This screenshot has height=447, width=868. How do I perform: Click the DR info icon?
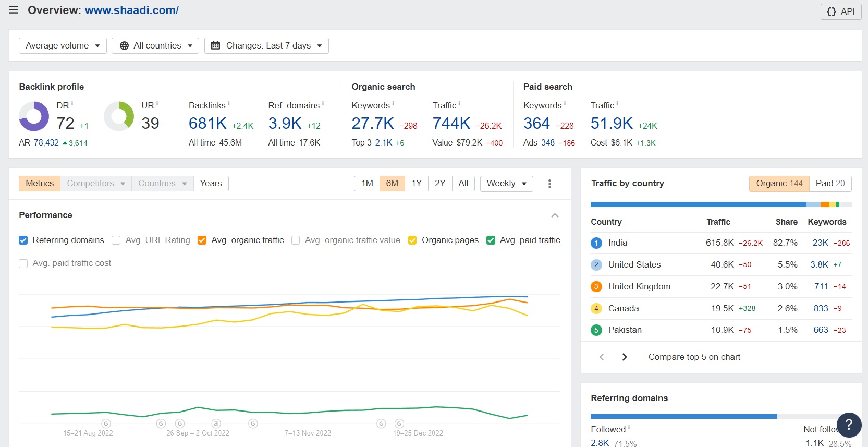(x=72, y=103)
